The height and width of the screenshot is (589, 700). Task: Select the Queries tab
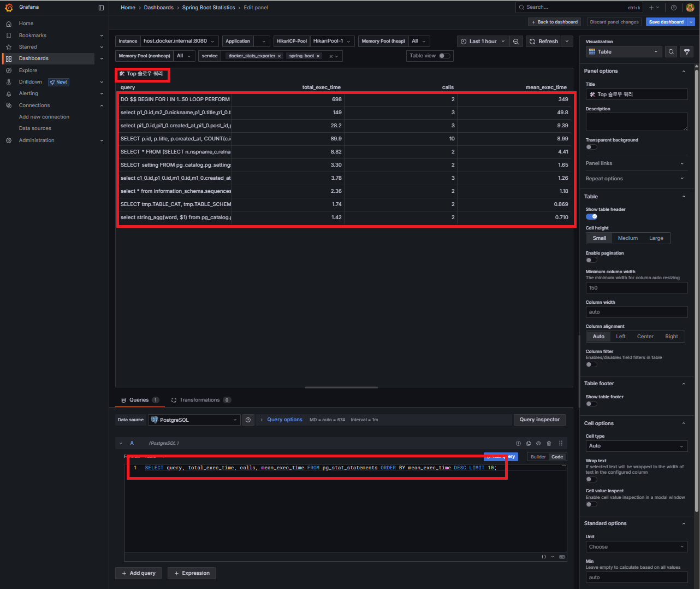click(140, 400)
